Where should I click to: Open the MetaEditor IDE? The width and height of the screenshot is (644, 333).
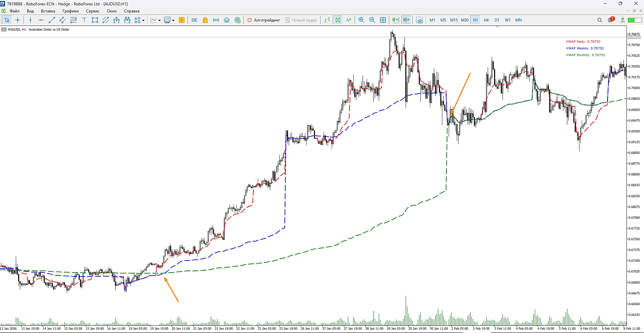coord(194,20)
